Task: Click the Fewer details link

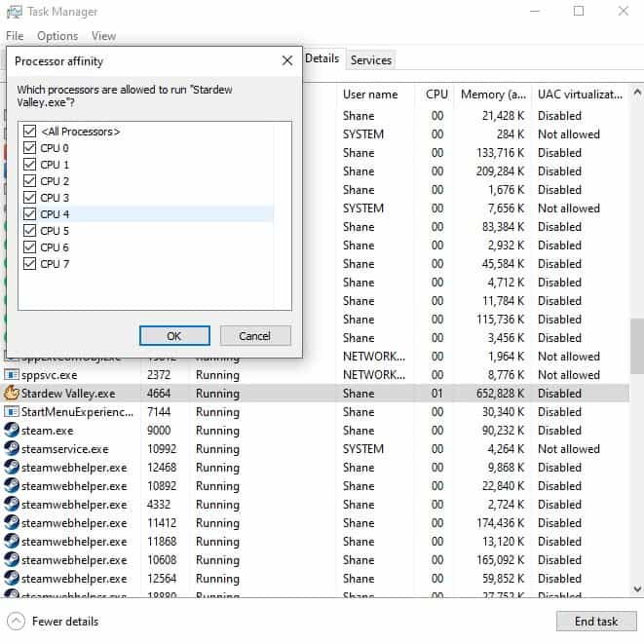Action: 65,621
